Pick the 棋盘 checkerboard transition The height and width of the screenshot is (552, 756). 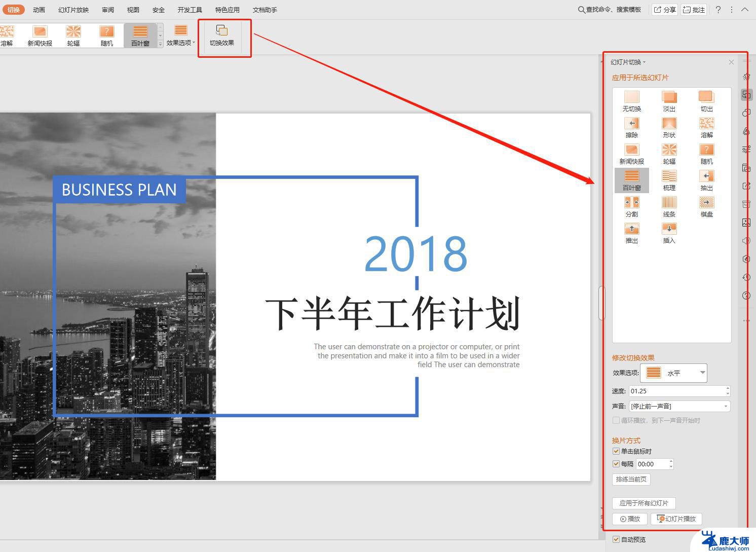[x=706, y=207]
